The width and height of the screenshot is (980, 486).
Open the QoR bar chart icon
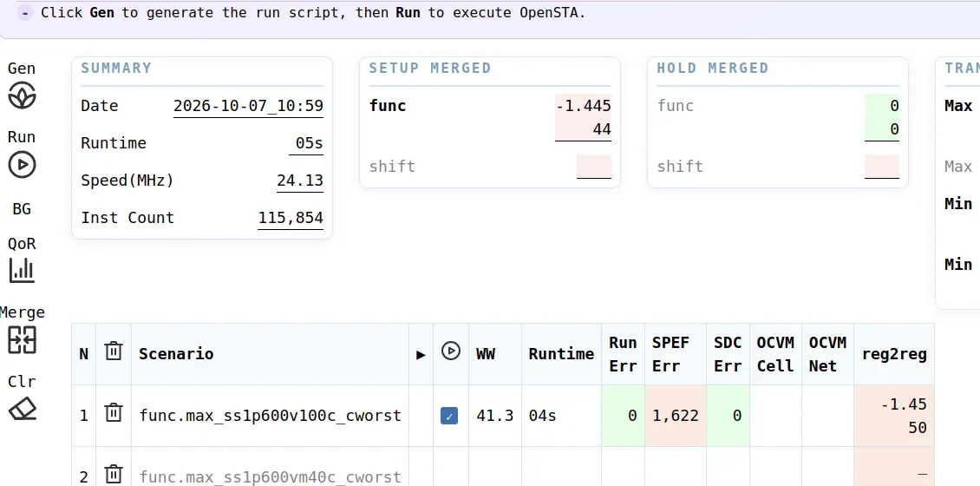pos(22,270)
